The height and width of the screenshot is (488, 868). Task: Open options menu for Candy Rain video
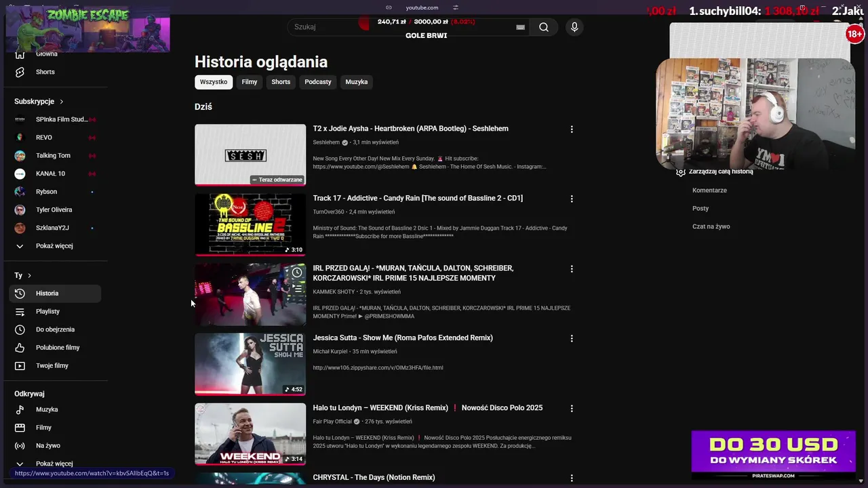pyautogui.click(x=572, y=199)
